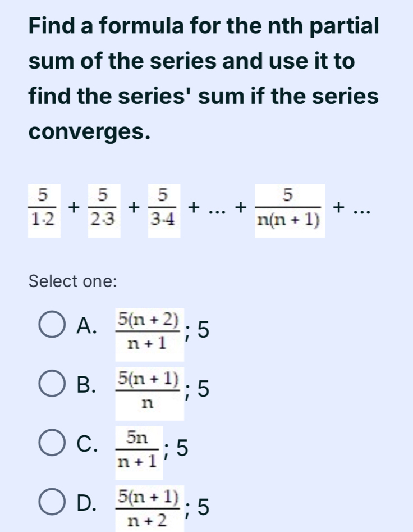Click the 'Find a formula' heading line
Viewport: 413px width, 532px height.
pos(204,26)
